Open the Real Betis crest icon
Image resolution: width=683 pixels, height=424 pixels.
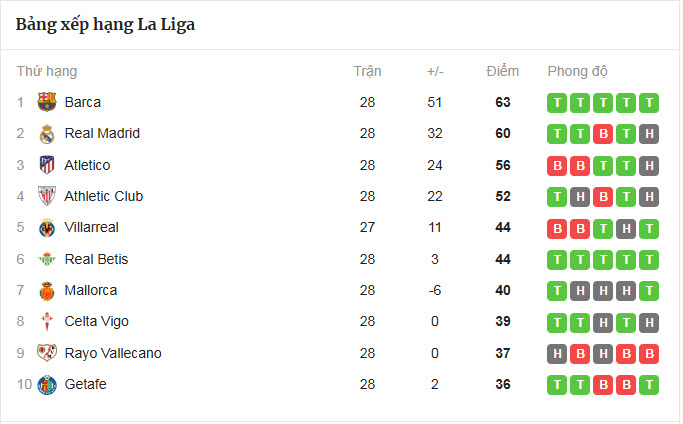(x=47, y=259)
